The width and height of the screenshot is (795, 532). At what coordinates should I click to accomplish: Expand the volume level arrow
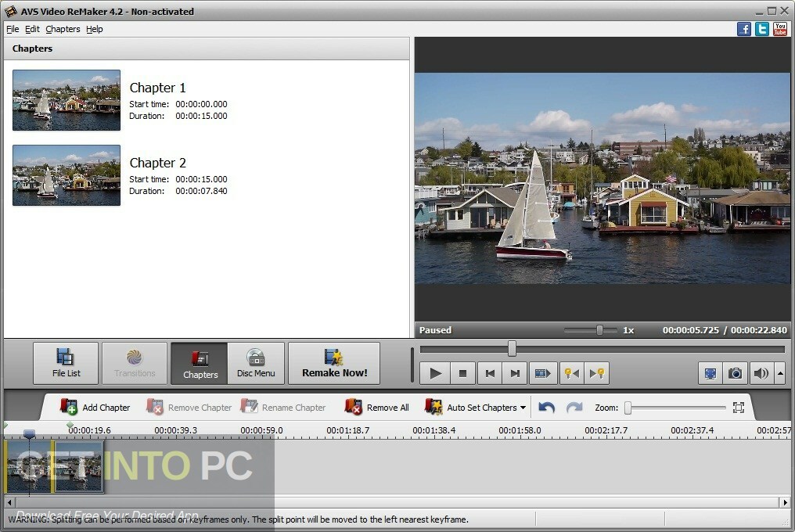780,374
